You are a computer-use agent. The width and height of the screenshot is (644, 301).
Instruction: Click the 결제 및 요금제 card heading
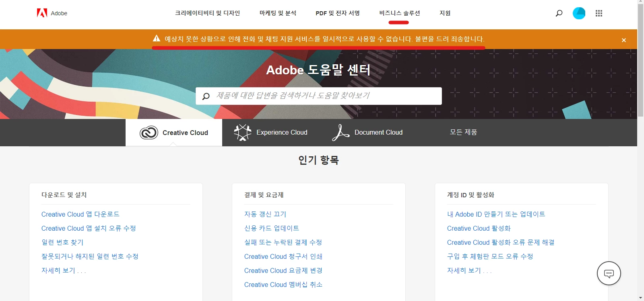click(x=264, y=195)
